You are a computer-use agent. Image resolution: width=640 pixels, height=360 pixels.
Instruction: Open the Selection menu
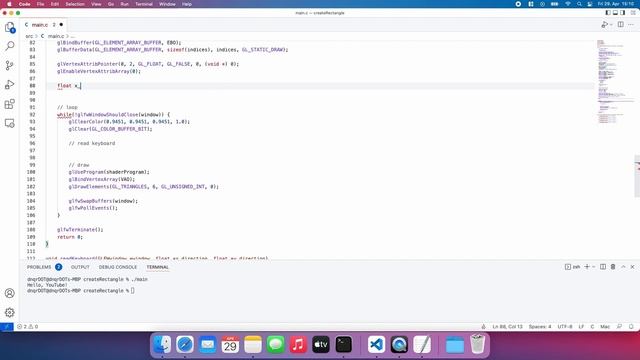point(75,4)
